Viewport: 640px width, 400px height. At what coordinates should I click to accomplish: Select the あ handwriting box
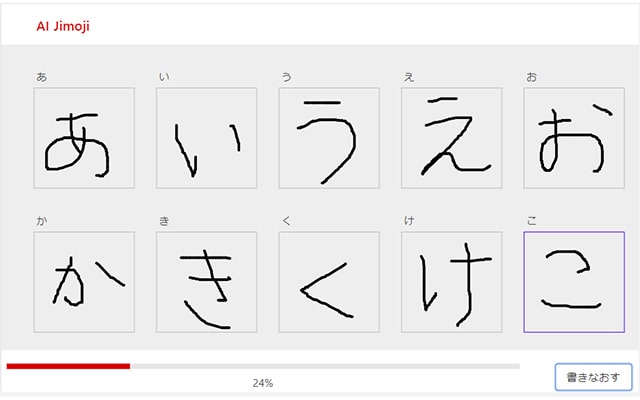(x=84, y=138)
